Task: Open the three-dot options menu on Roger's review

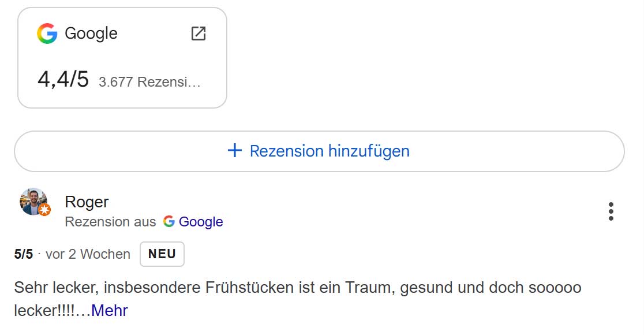Action: 611,211
